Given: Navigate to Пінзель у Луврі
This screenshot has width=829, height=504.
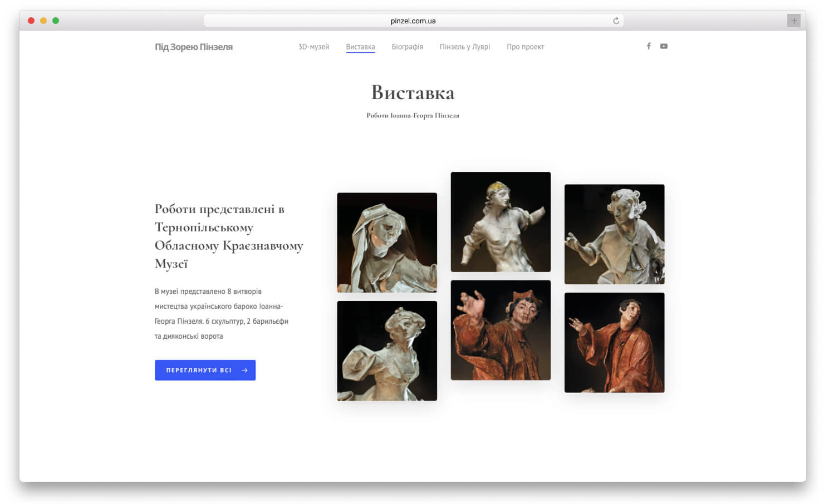Looking at the screenshot, I should 464,47.
